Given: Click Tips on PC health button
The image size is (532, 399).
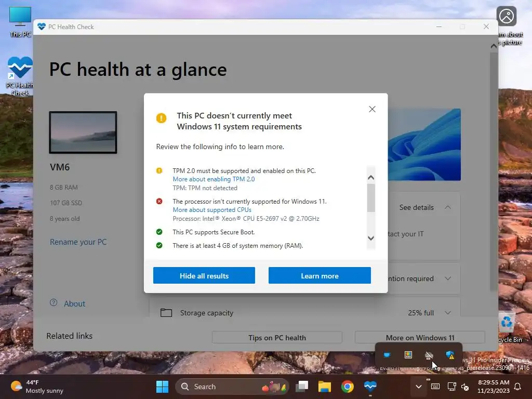Looking at the screenshot, I should point(277,338).
